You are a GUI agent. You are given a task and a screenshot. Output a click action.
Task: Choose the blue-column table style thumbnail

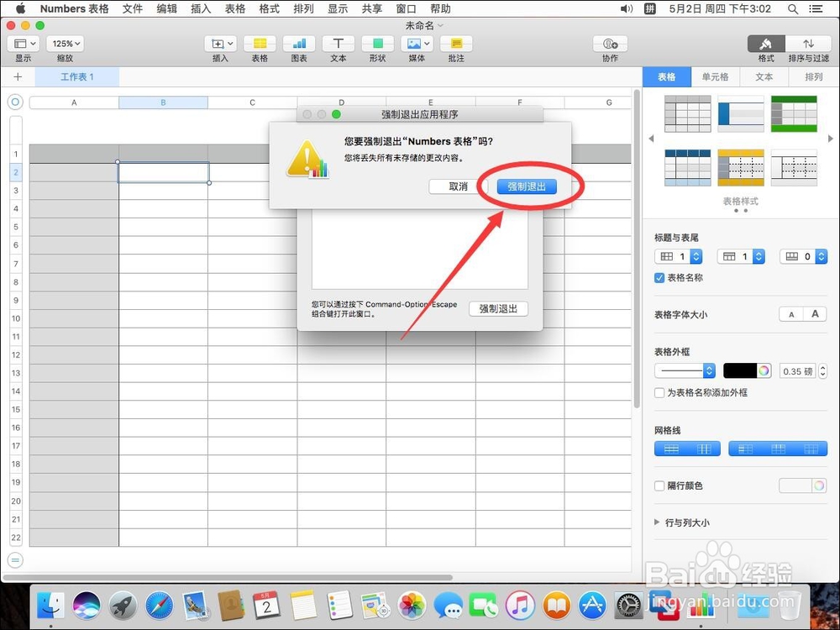point(741,113)
